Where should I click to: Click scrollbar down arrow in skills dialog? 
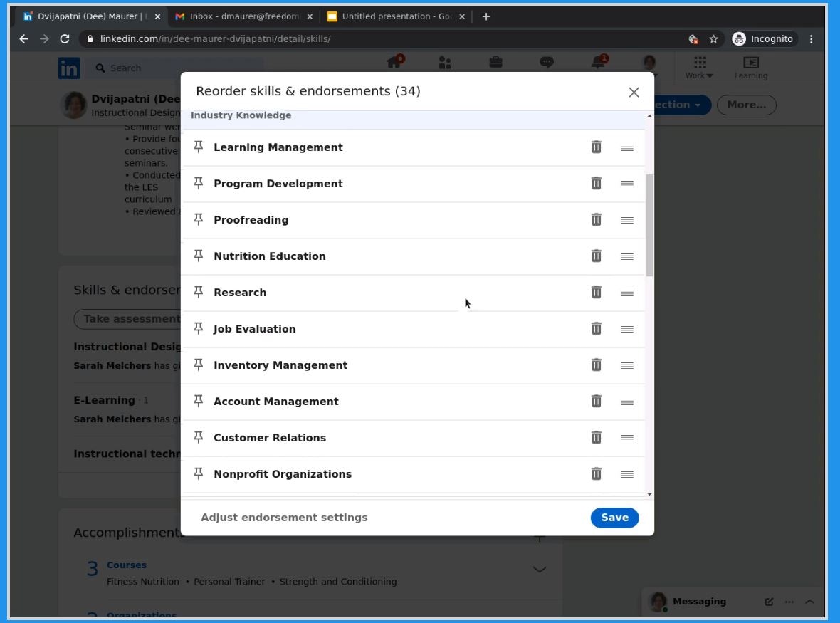coord(649,494)
